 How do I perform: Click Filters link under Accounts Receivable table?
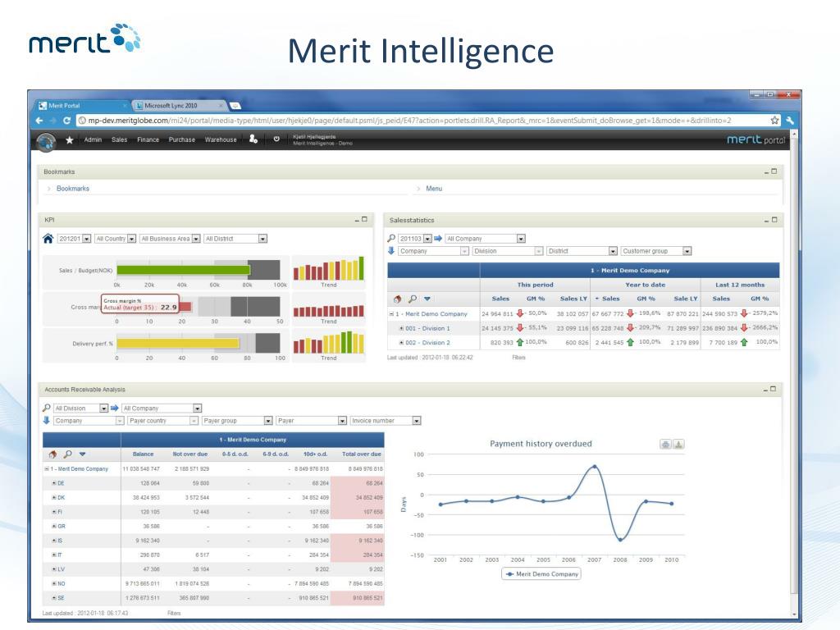coord(174,614)
